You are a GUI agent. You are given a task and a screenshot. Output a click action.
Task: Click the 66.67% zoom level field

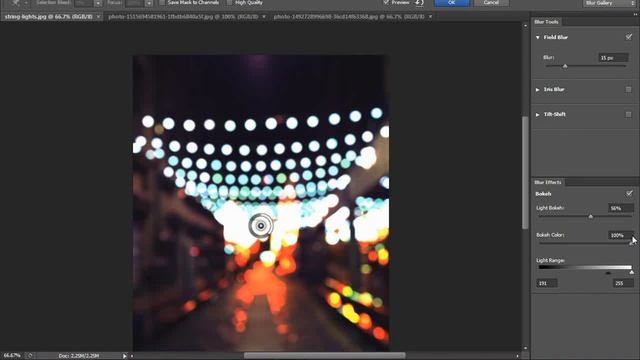click(x=12, y=356)
